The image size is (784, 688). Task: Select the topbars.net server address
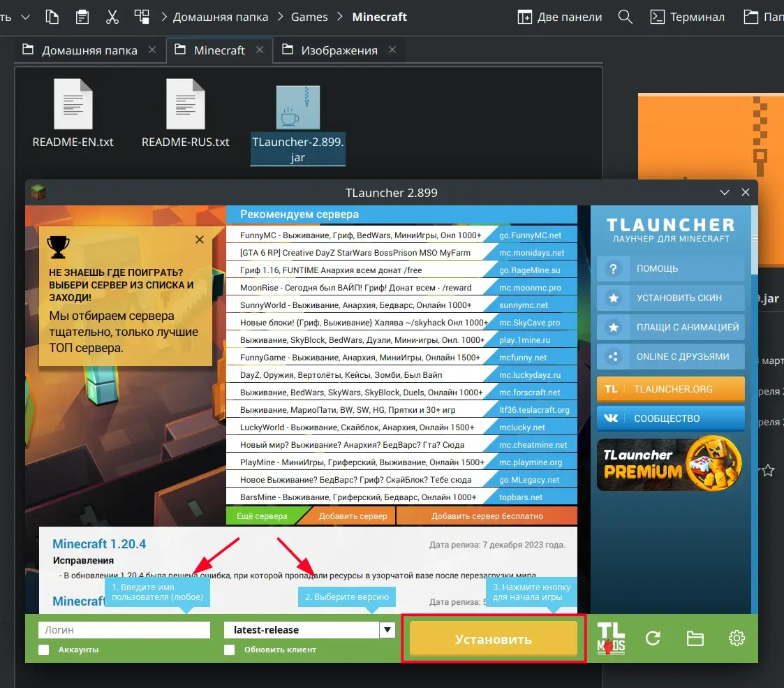pos(521,497)
